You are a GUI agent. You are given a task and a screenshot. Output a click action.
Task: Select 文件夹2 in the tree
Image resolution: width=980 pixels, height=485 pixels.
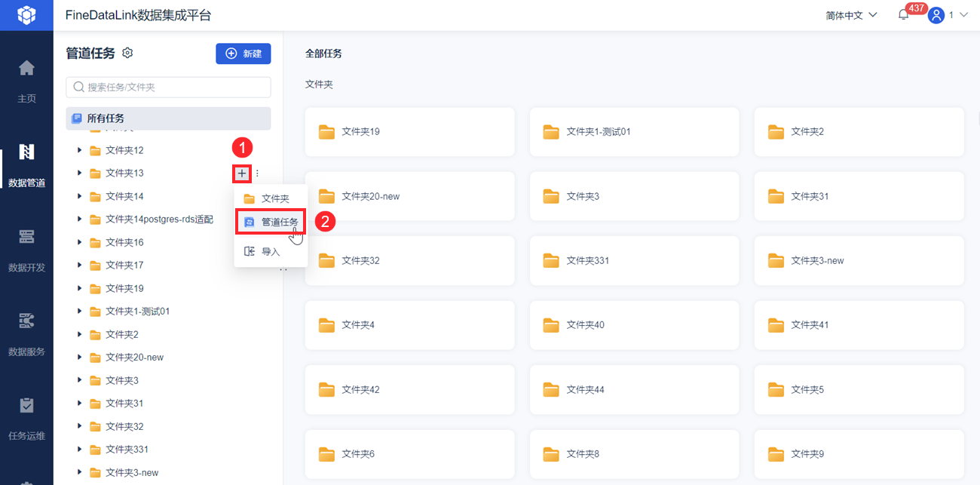click(x=122, y=334)
